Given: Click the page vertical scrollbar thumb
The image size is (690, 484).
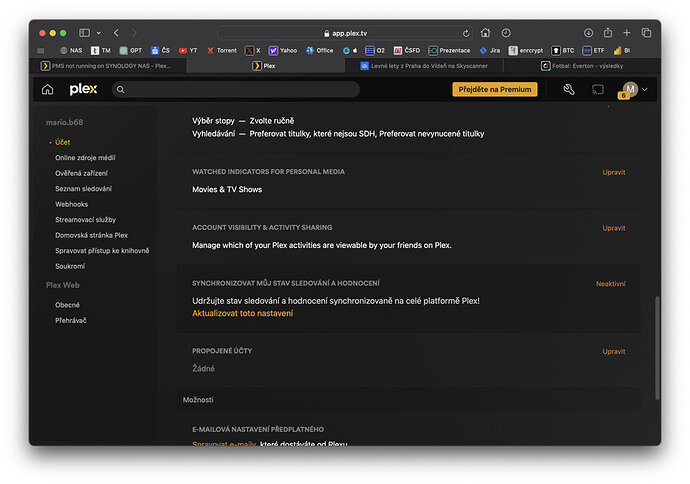Looking at the screenshot, I should pyautogui.click(x=657, y=348).
